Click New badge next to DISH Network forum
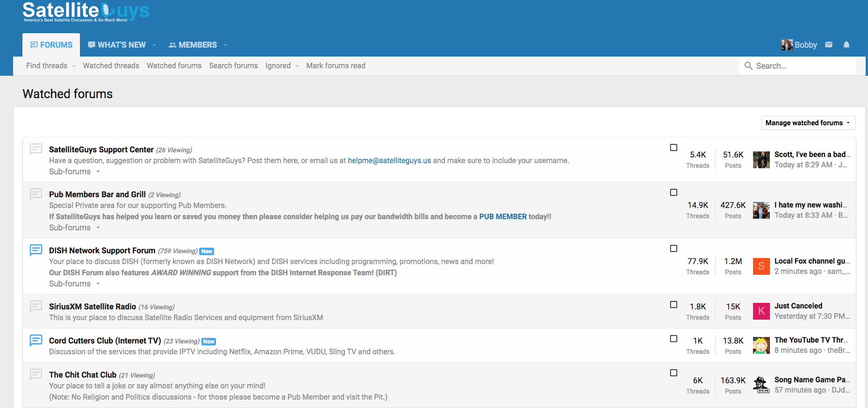This screenshot has width=868, height=408. pos(207,251)
